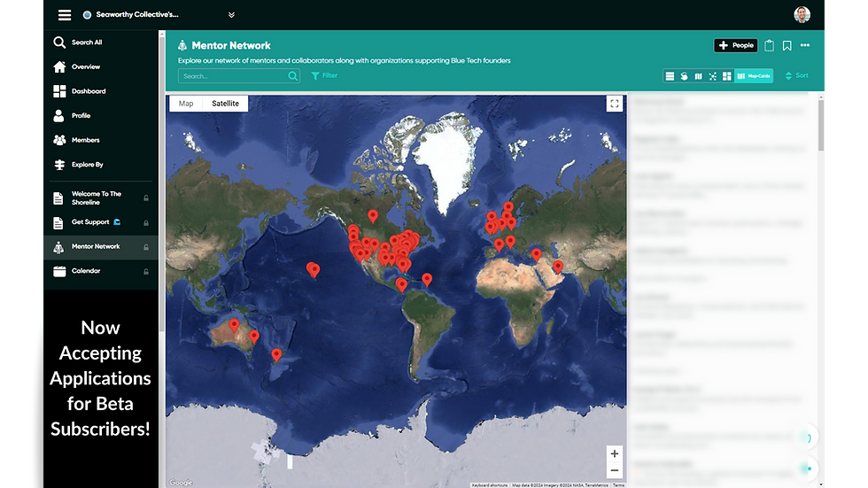This screenshot has width=868, height=488.
Task: Click the cards panel scrollbar
Action: click(820, 125)
